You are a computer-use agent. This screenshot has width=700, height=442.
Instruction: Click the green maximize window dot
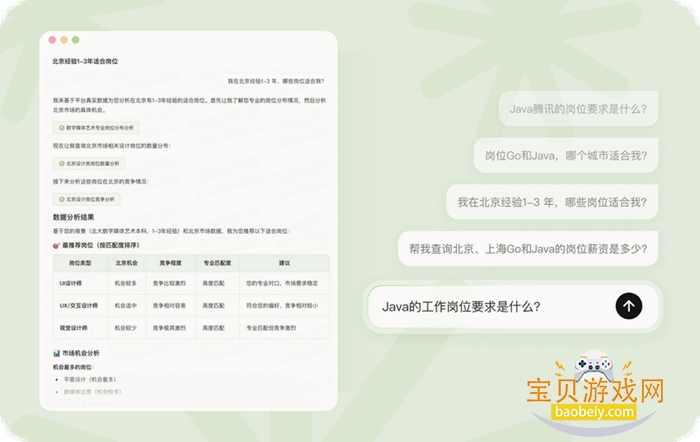tap(76, 40)
